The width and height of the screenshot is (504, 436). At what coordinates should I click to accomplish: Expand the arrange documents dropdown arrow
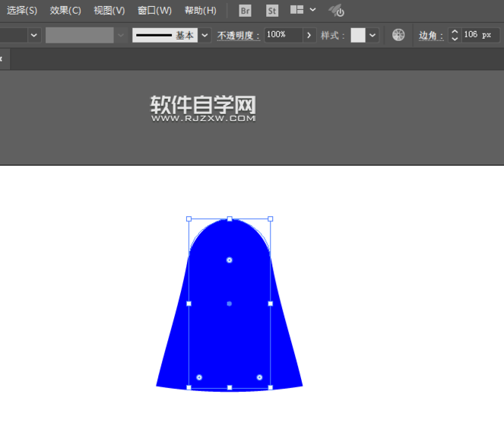tap(312, 10)
